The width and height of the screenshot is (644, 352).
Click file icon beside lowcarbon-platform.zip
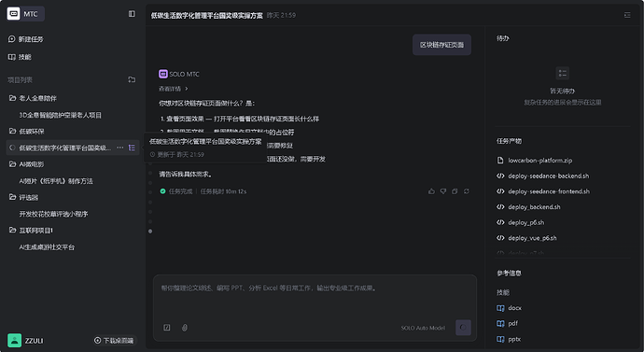[x=500, y=161]
